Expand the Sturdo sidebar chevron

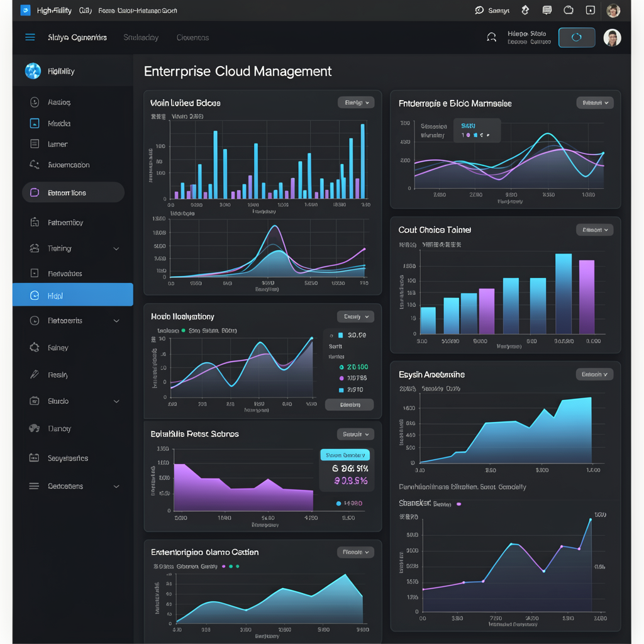(x=116, y=401)
